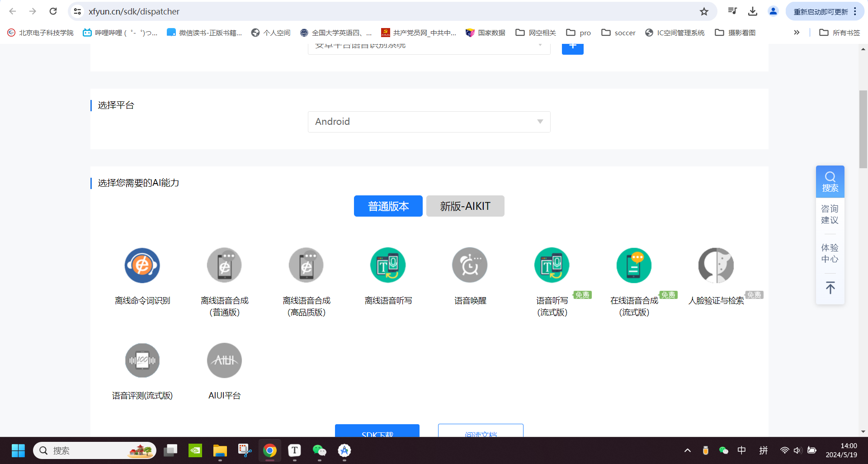Open NVIDIA app in taskbar
The image size is (868, 464).
coord(195,450)
